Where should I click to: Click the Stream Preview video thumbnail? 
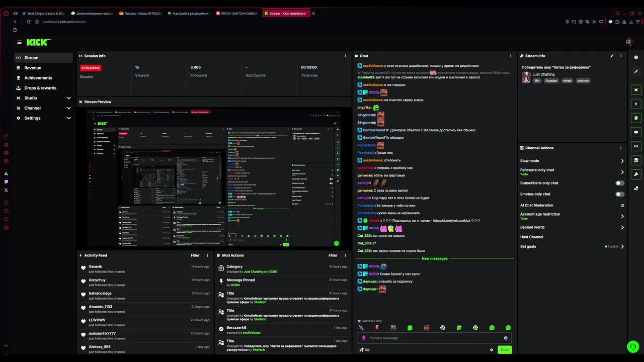[214, 178]
